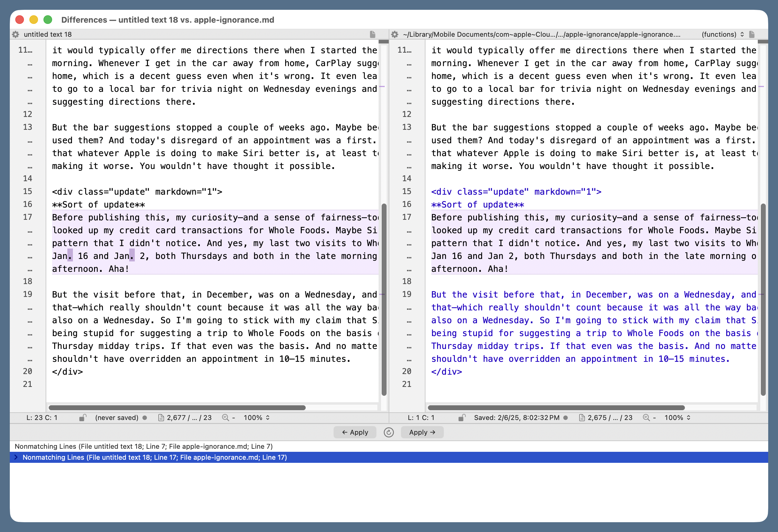Viewport: 778px width, 532px height.
Task: Click the document proxy icon in the right header
Action: [x=753, y=34]
